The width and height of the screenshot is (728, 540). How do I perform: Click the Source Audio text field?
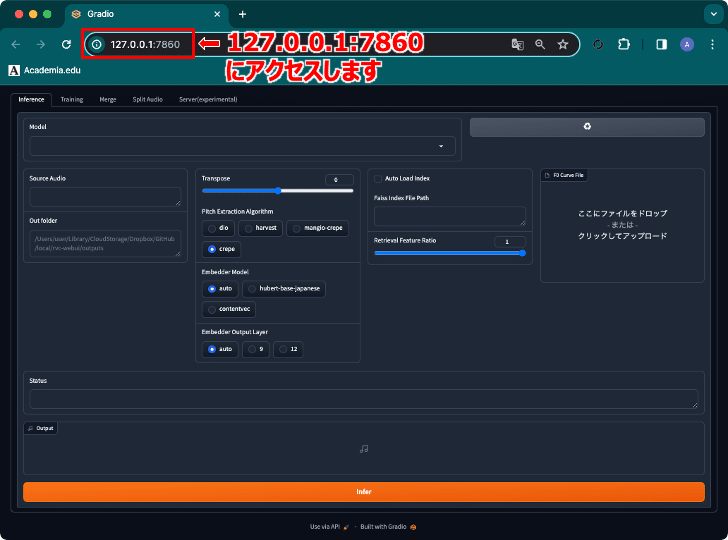[x=105, y=197]
